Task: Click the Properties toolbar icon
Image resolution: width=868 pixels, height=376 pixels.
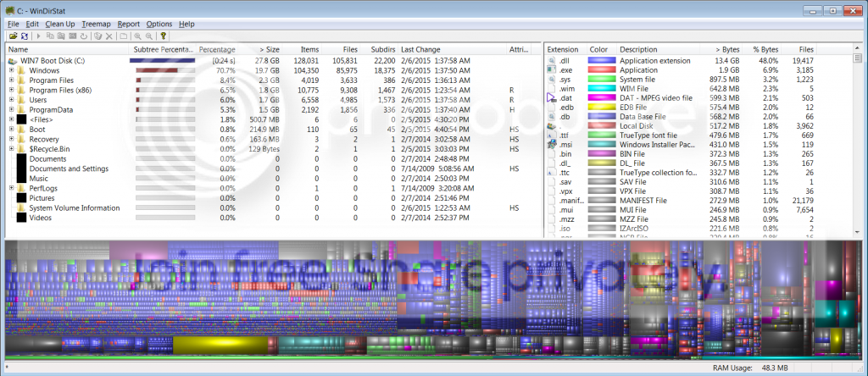Action: click(123, 36)
